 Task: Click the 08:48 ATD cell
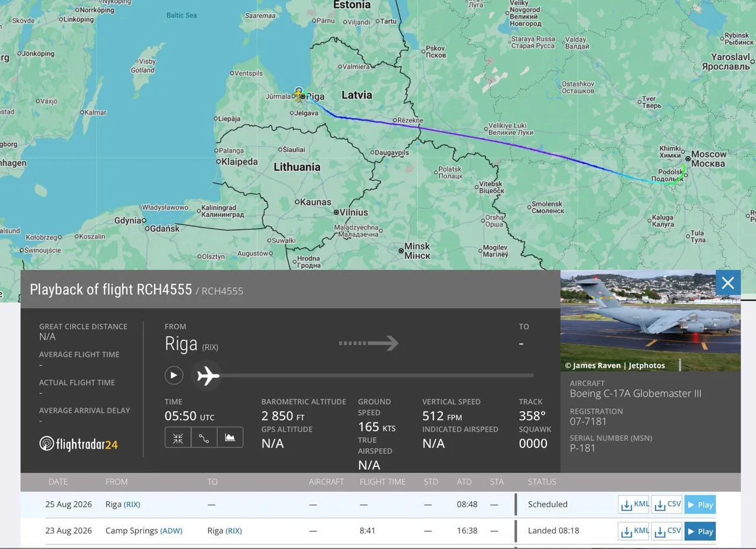click(467, 504)
